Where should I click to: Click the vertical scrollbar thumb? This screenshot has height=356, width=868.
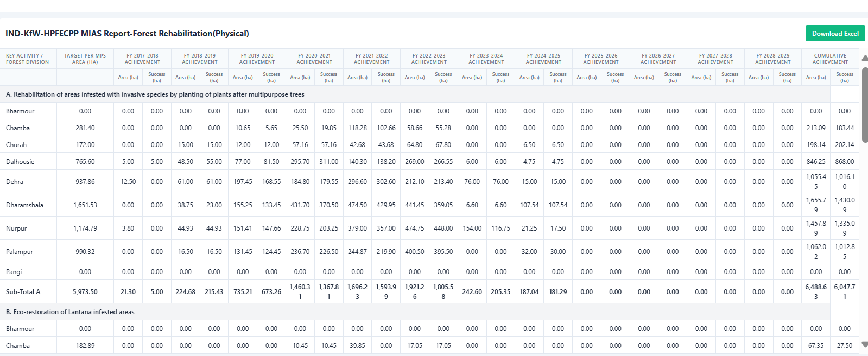click(x=865, y=104)
